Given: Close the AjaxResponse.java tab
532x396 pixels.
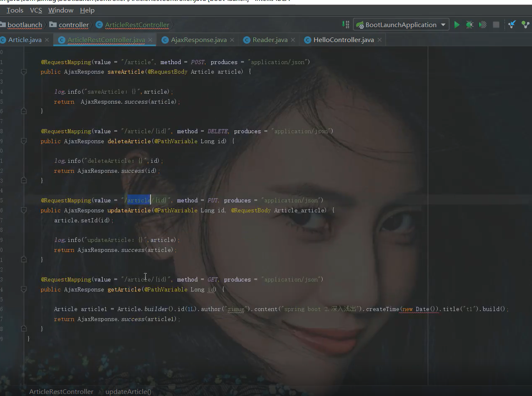Looking at the screenshot, I should pyautogui.click(x=232, y=40).
